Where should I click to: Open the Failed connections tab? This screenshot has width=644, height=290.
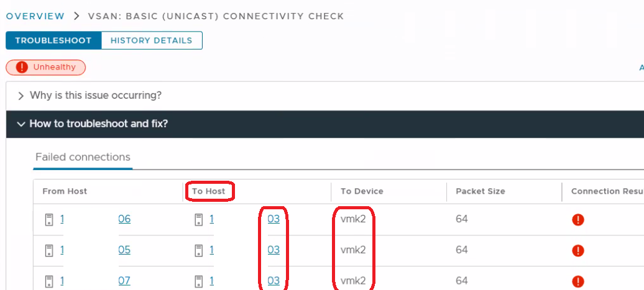click(83, 157)
